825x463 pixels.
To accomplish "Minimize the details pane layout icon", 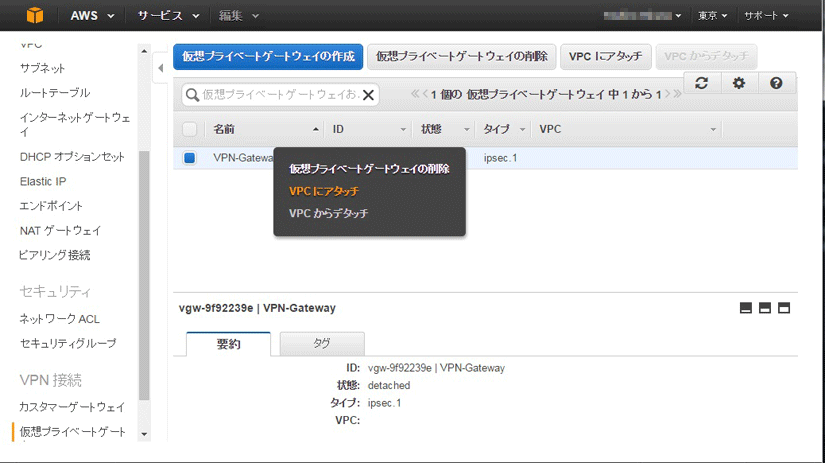I will click(745, 308).
